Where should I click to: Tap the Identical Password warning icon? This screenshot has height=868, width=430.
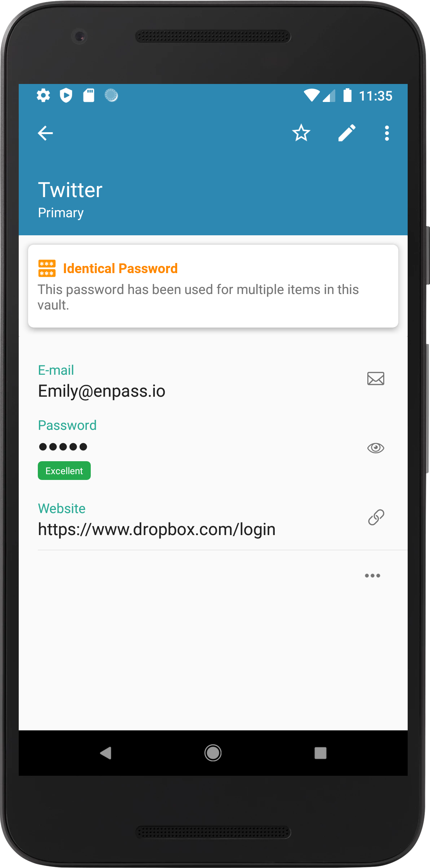click(x=47, y=268)
